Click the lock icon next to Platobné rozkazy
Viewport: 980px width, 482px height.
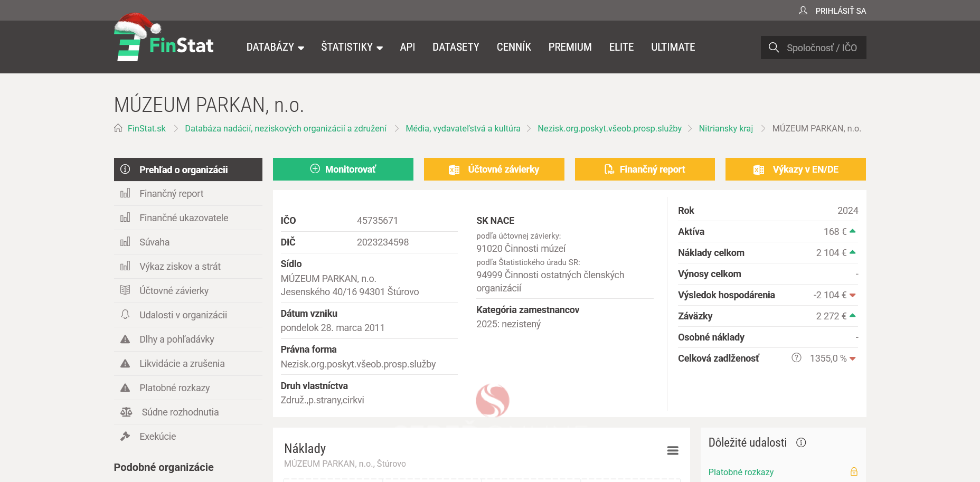(x=853, y=471)
